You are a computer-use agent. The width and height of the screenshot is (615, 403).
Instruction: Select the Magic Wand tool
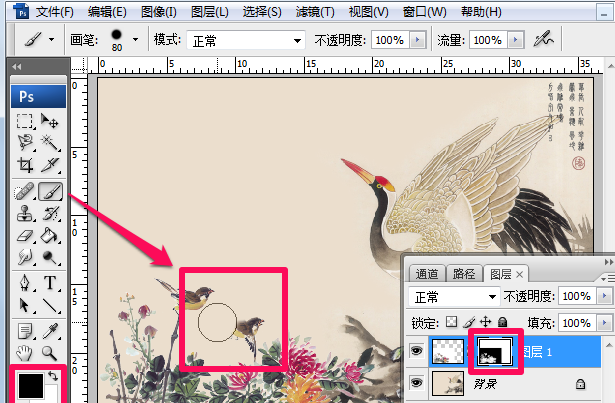(50, 142)
